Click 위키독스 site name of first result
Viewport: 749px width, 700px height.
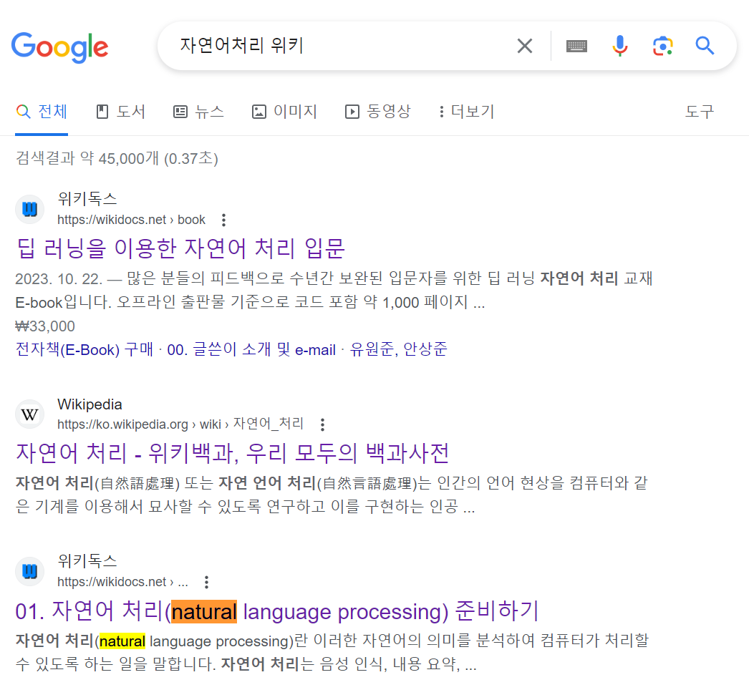coord(87,199)
